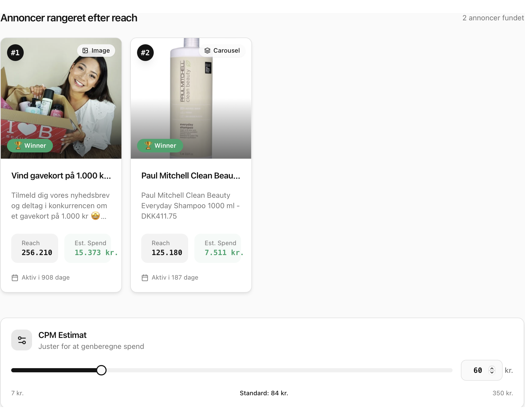
Task: Click the #2 rank badge
Action: [x=145, y=53]
